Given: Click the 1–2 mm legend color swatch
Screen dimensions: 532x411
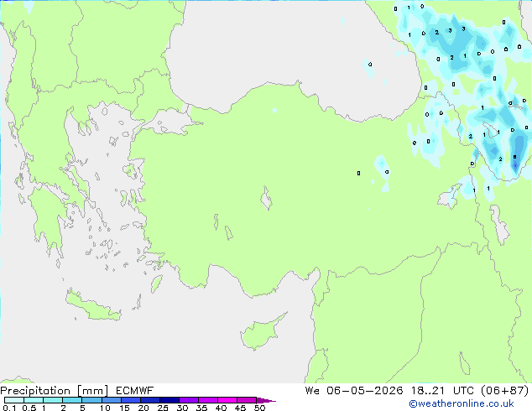Looking at the screenshot, I should coord(53,400).
